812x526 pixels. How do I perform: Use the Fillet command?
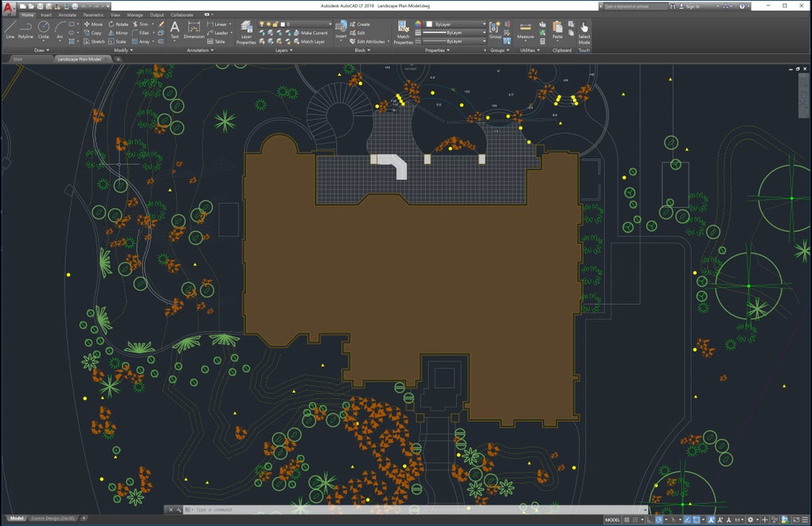[140, 33]
